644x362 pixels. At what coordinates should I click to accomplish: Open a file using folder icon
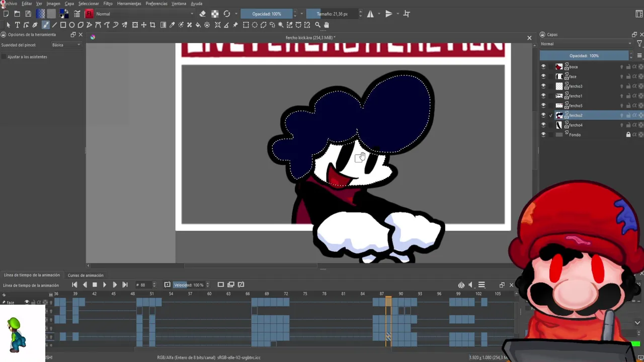click(x=17, y=14)
